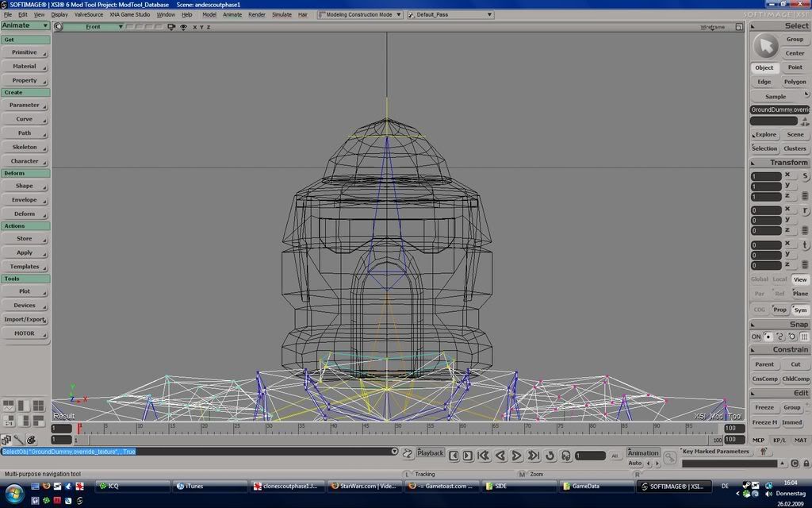Image resolution: width=812 pixels, height=508 pixels.
Task: Enable View transform mode
Action: coord(800,279)
